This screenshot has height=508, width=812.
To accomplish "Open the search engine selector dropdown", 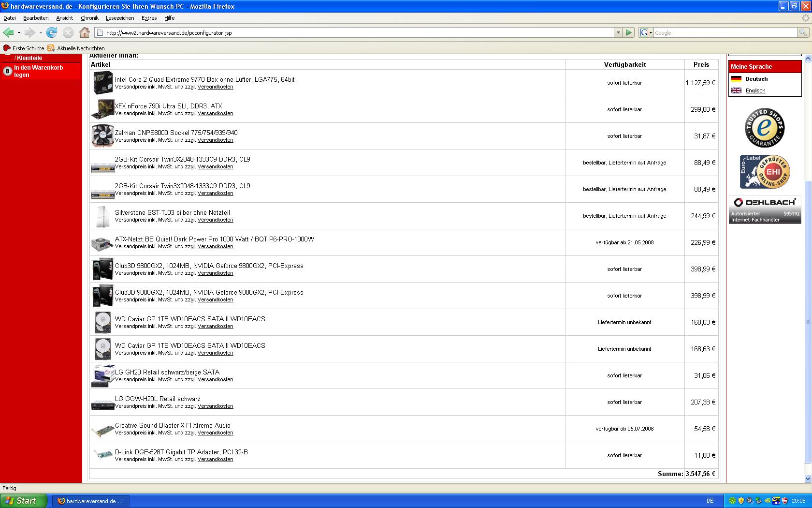I will pyautogui.click(x=646, y=32).
